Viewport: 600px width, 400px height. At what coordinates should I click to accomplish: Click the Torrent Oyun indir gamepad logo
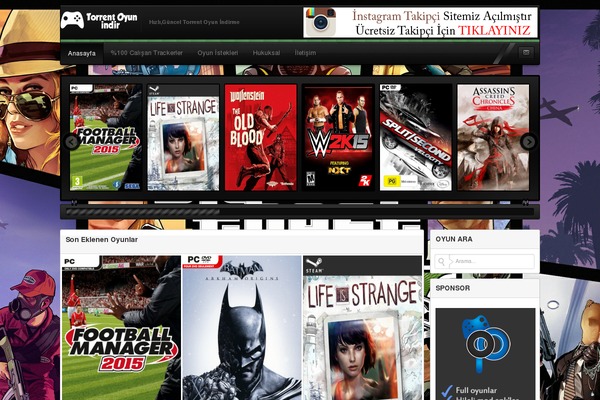coord(72,20)
